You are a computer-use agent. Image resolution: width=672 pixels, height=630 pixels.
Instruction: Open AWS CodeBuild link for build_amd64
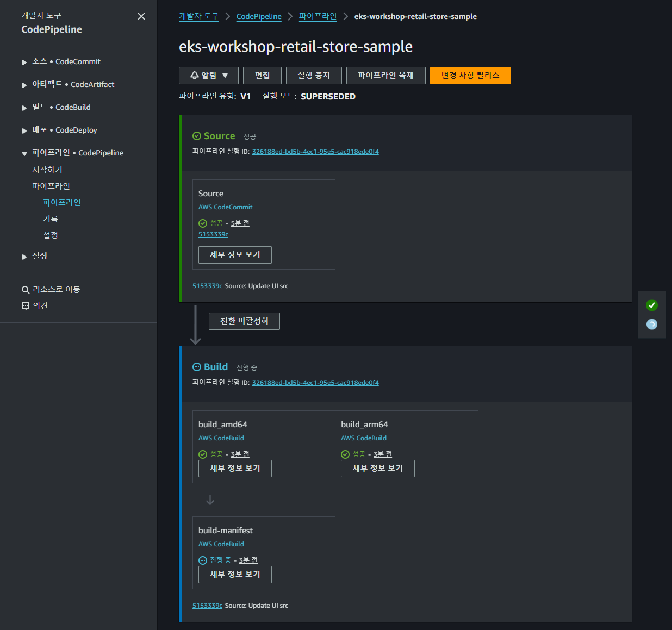pos(221,438)
